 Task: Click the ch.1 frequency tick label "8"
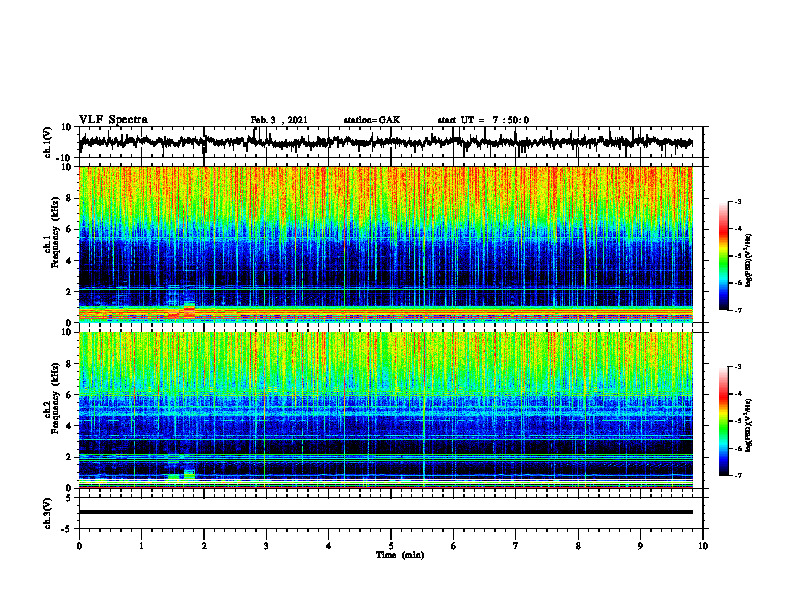[69, 198]
